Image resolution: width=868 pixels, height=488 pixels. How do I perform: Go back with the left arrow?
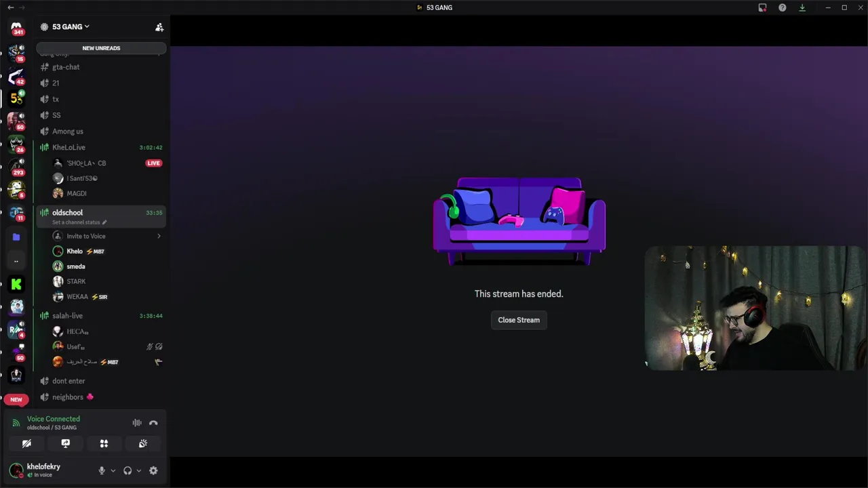click(10, 7)
